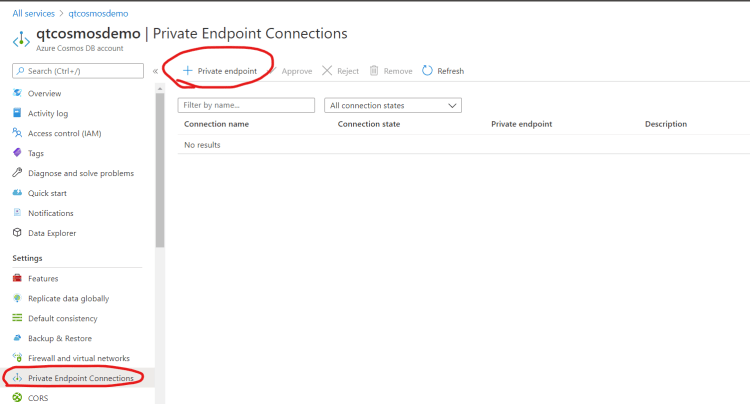Click the Notifications icon
750x404 pixels.
pos(17,212)
